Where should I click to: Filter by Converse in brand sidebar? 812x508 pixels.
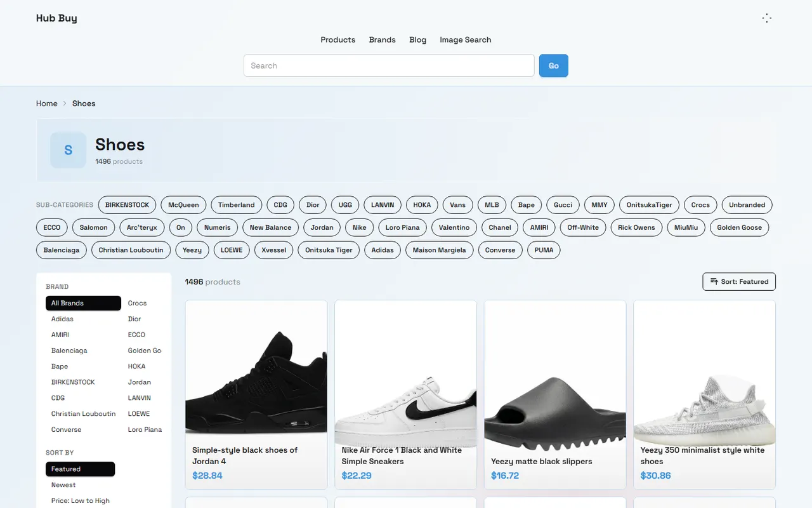point(66,430)
